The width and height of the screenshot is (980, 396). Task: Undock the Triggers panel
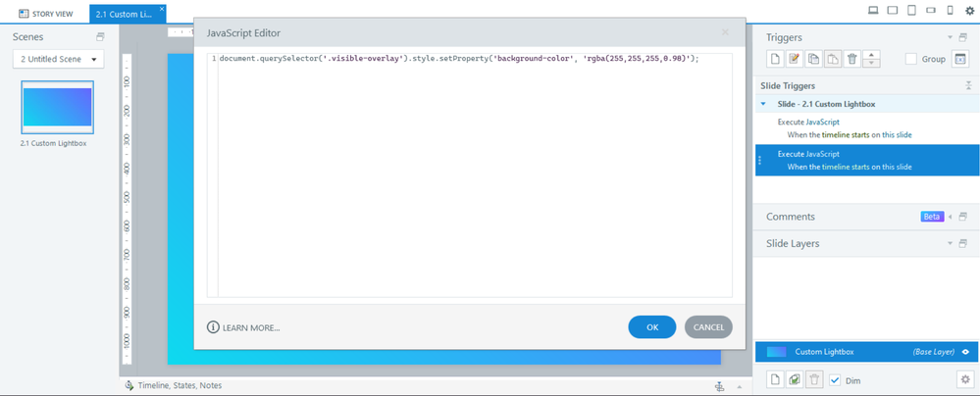pos(963,37)
